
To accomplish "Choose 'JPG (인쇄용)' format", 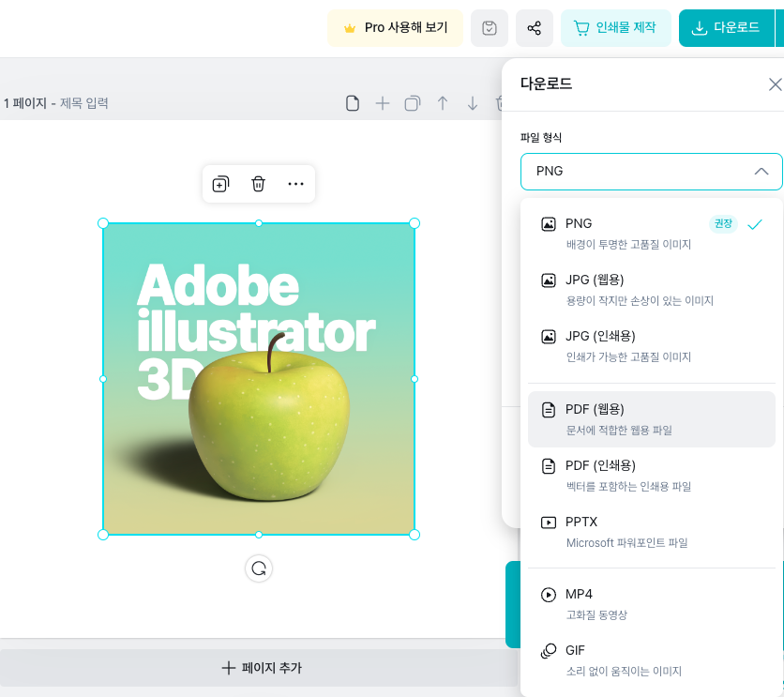I will tap(651, 345).
